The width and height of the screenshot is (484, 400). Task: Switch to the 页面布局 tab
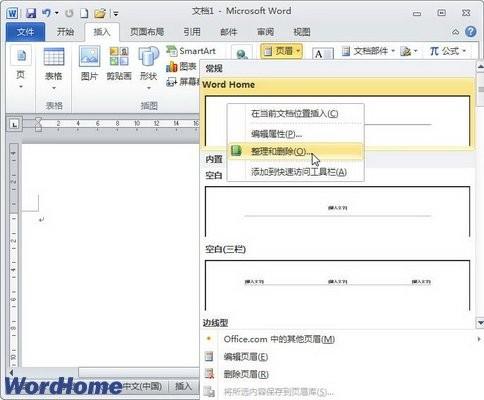(147, 32)
